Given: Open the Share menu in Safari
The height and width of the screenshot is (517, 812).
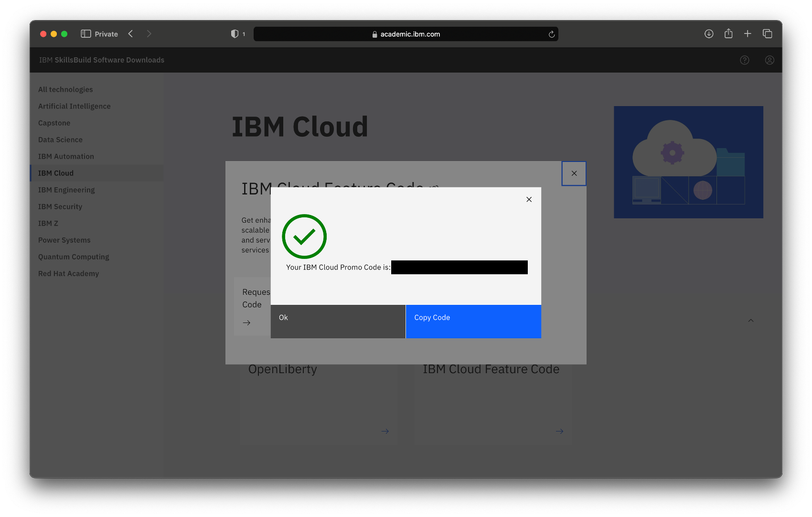Looking at the screenshot, I should pyautogui.click(x=728, y=33).
